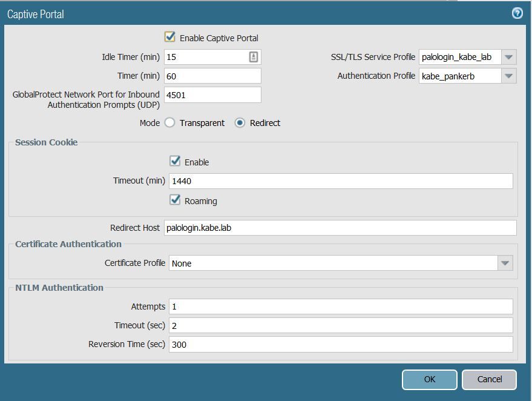The height and width of the screenshot is (401, 532).
Task: Cancel the Captive Portal dialog
Action: [489, 379]
